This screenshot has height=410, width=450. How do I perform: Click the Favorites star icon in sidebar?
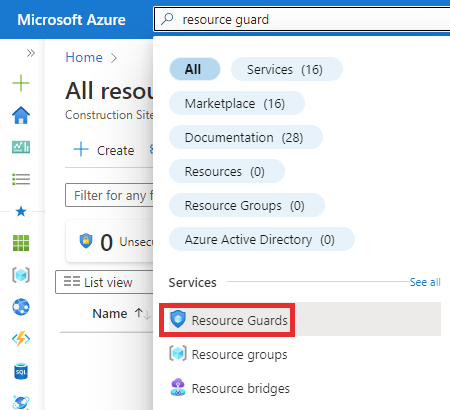pyautogui.click(x=21, y=211)
